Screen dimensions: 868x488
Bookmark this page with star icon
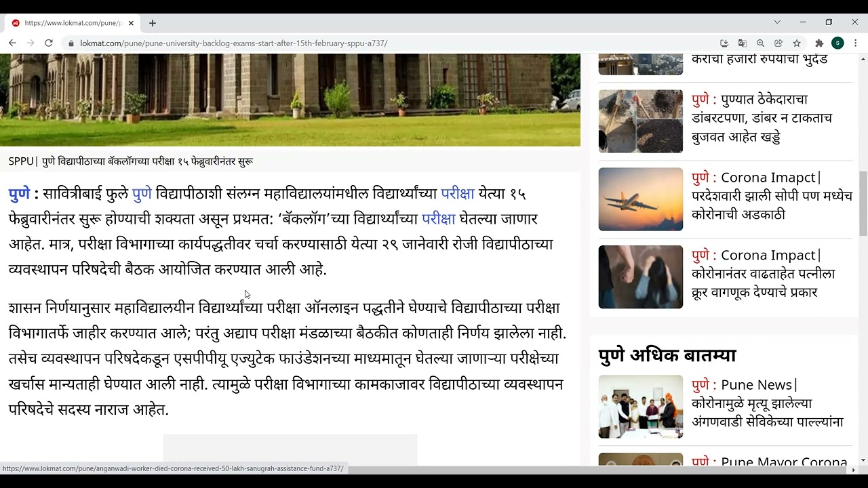(797, 43)
